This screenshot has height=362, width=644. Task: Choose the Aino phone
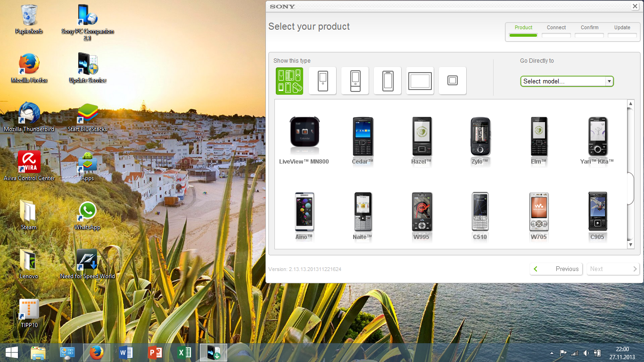(304, 216)
